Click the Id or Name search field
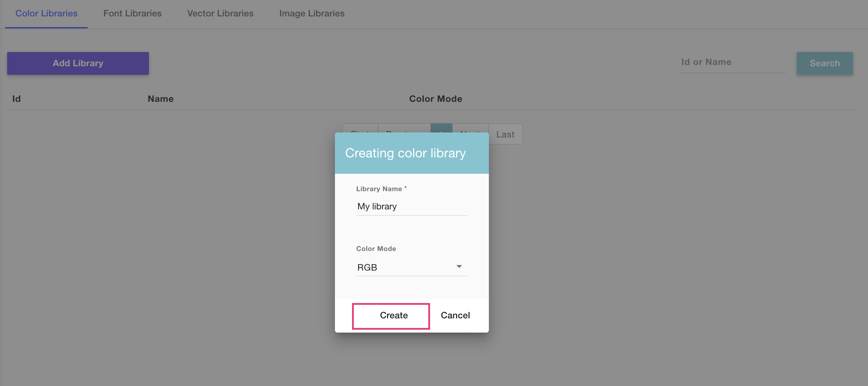The width and height of the screenshot is (868, 386). [x=733, y=62]
